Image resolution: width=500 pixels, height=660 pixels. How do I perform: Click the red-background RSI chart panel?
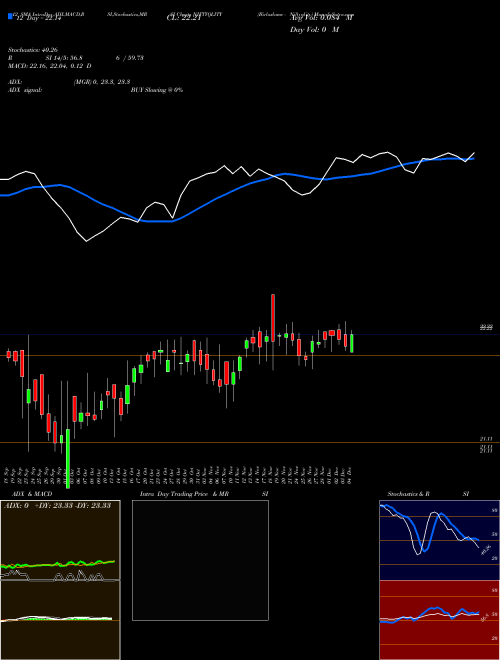click(439, 620)
